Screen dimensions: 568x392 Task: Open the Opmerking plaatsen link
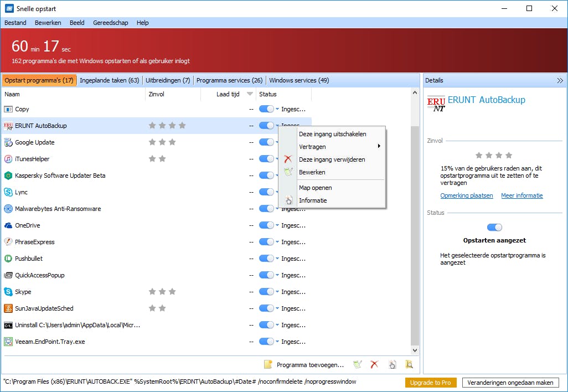point(467,195)
